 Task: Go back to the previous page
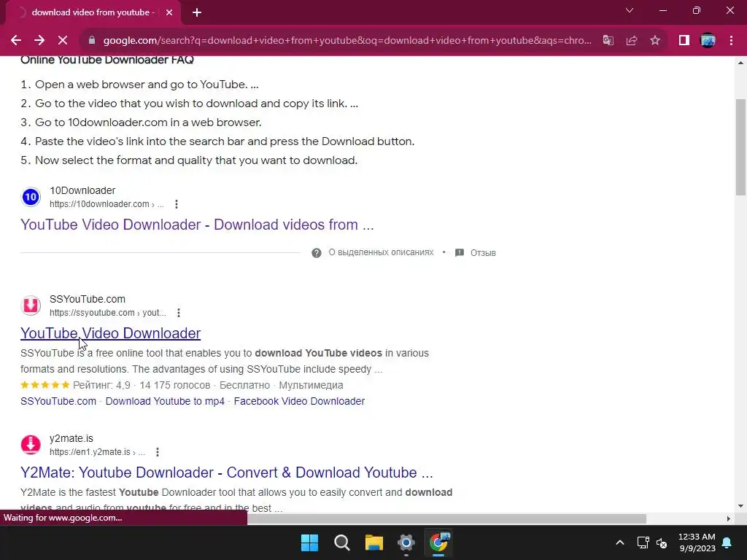[x=16, y=41]
